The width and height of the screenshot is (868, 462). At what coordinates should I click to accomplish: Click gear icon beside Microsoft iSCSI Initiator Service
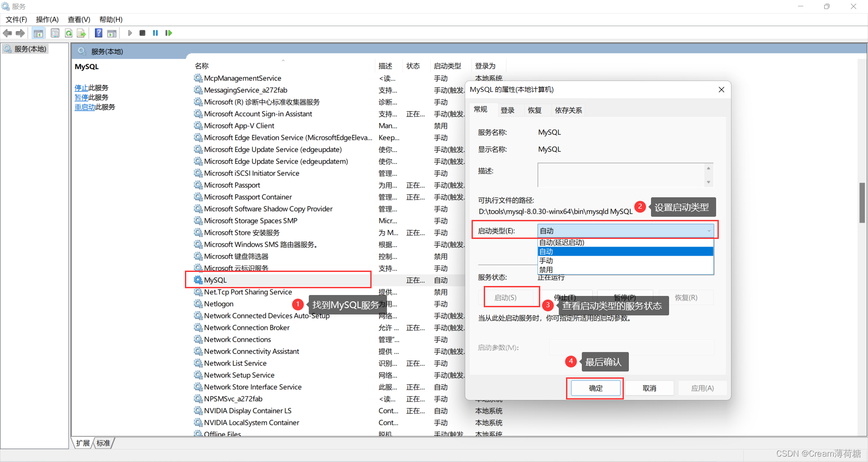click(x=198, y=173)
